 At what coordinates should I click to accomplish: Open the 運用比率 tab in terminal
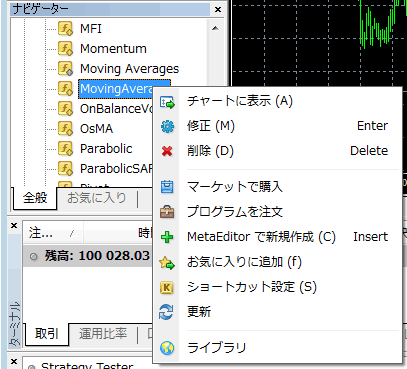click(x=103, y=333)
